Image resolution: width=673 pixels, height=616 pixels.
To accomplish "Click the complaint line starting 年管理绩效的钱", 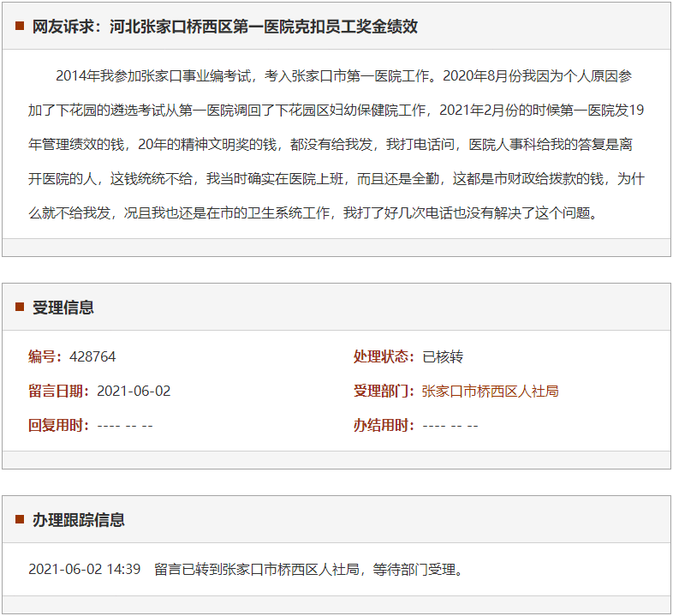I will tap(331, 145).
